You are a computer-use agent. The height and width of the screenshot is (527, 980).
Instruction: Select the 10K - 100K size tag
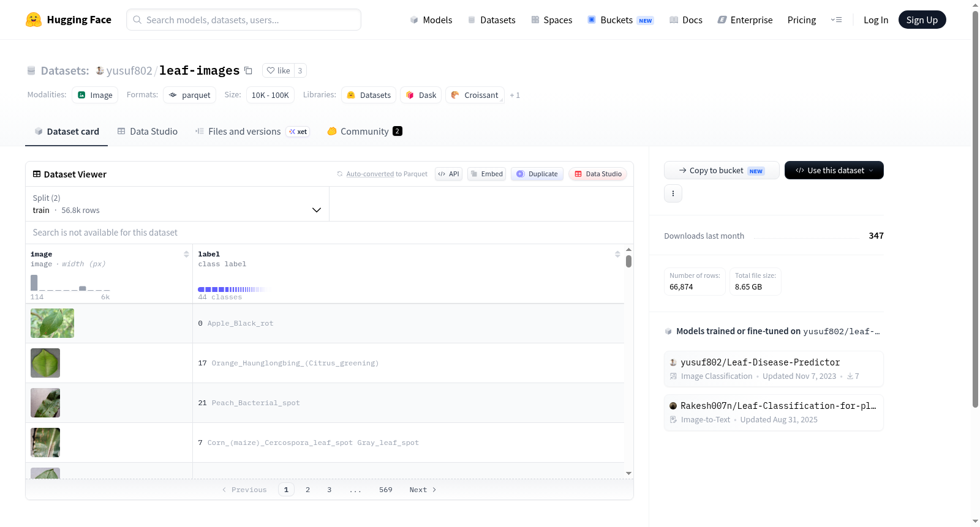pyautogui.click(x=270, y=95)
